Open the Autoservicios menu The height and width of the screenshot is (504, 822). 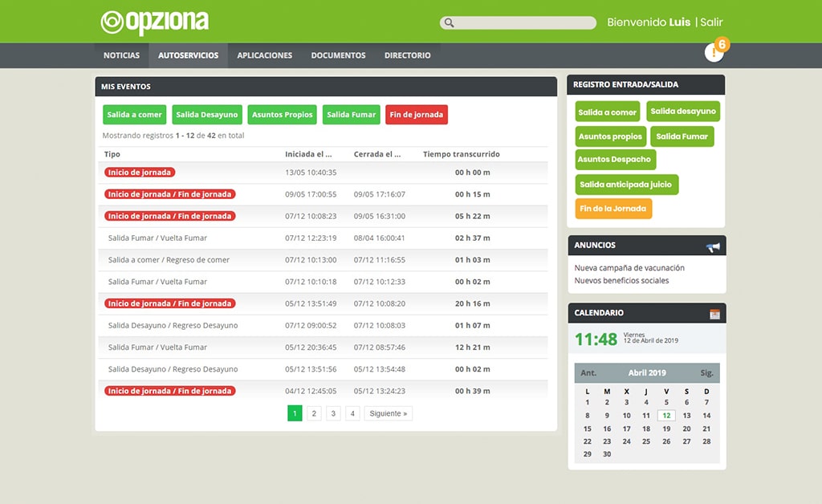tap(188, 55)
